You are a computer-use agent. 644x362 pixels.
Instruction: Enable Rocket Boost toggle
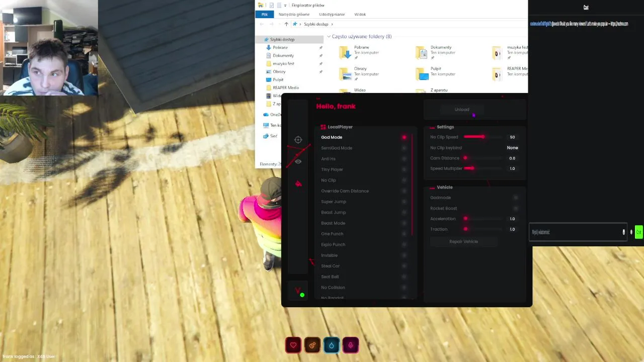coord(515,208)
